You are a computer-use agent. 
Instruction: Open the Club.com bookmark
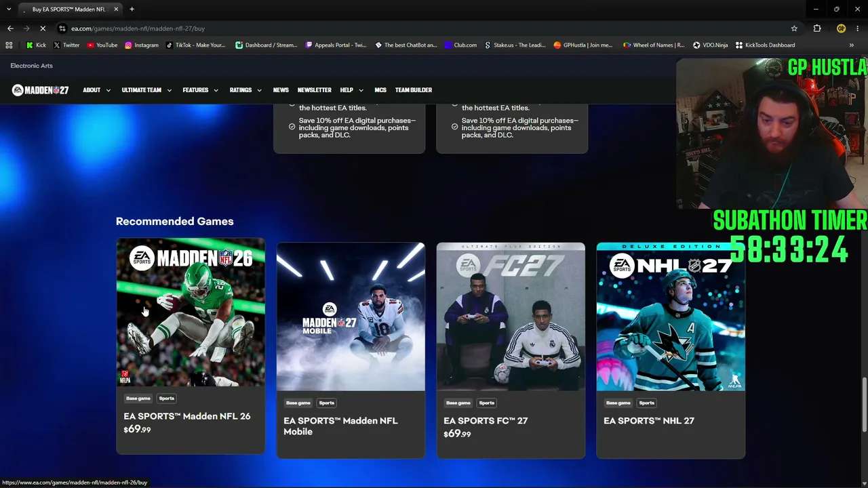[460, 45]
